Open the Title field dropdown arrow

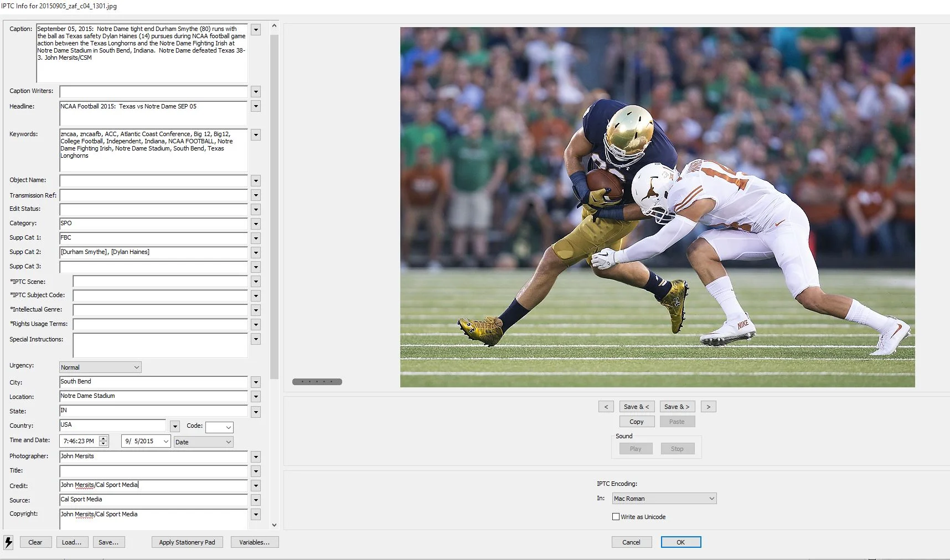pos(256,471)
